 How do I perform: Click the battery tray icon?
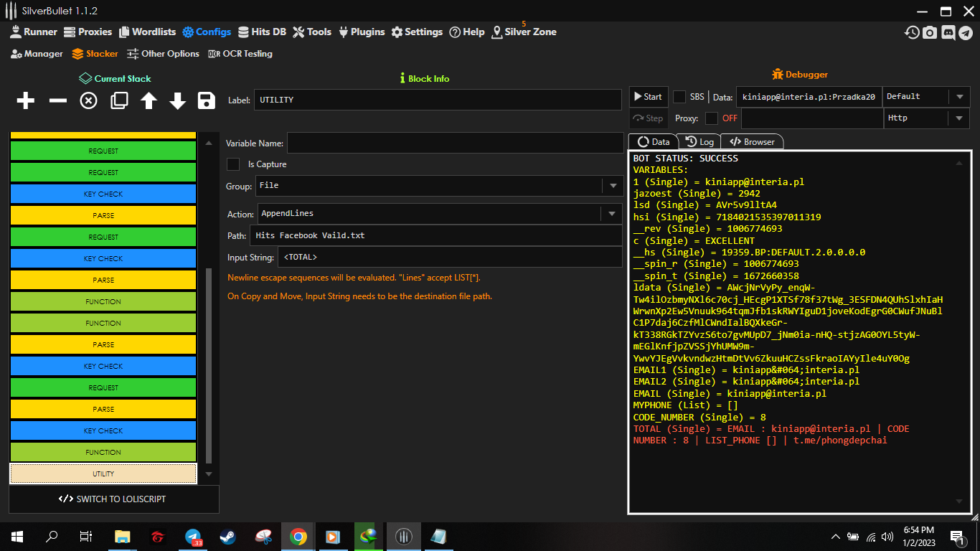pos(853,536)
